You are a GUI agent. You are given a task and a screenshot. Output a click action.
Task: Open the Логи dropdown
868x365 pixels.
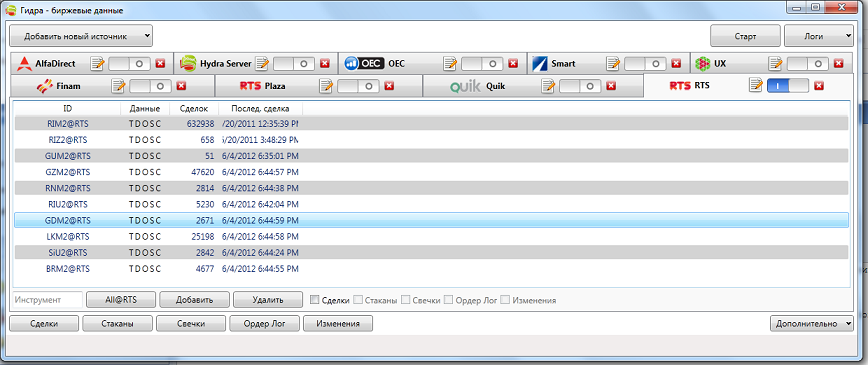819,36
